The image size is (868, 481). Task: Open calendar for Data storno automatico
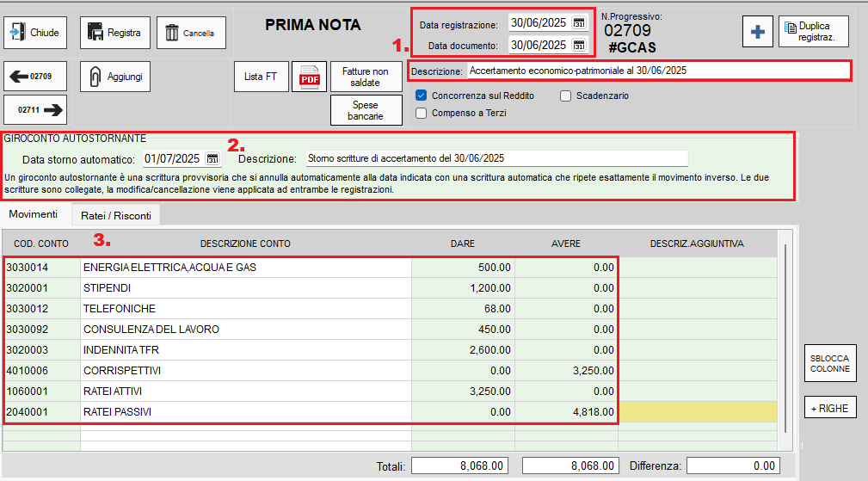tap(212, 159)
